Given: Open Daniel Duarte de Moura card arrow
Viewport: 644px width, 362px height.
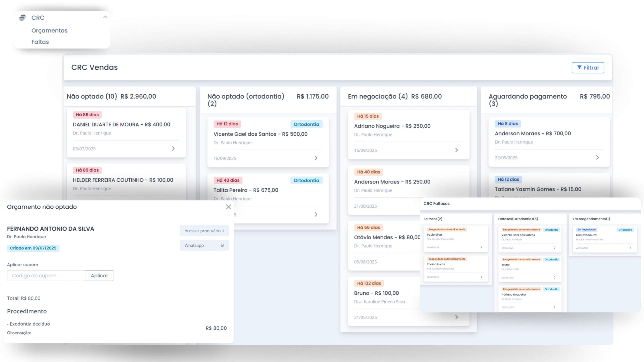Looking at the screenshot, I should (173, 149).
